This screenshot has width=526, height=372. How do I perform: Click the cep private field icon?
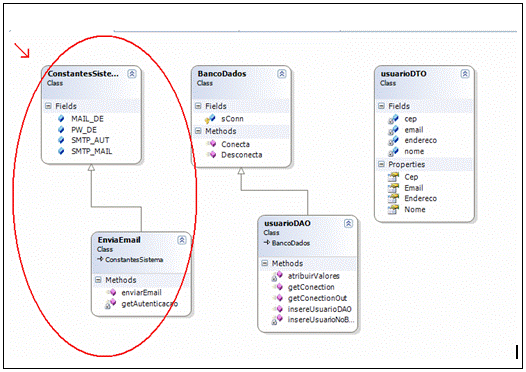point(393,119)
